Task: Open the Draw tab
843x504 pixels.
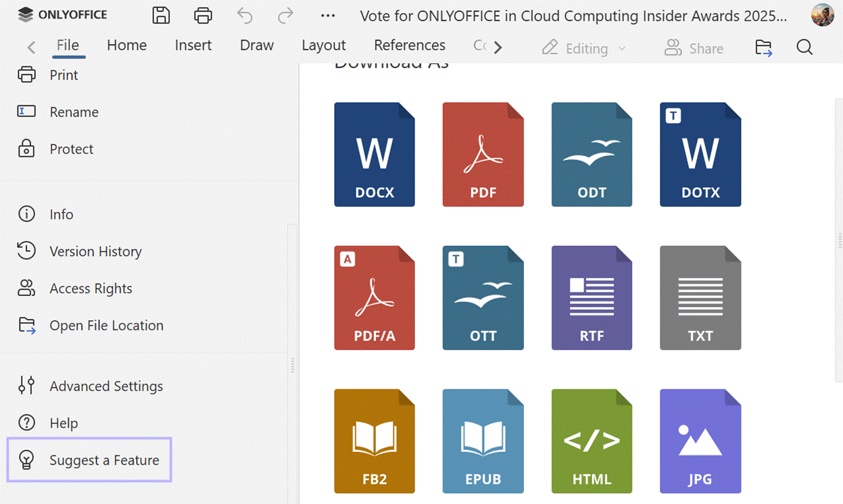Action: coord(257,45)
